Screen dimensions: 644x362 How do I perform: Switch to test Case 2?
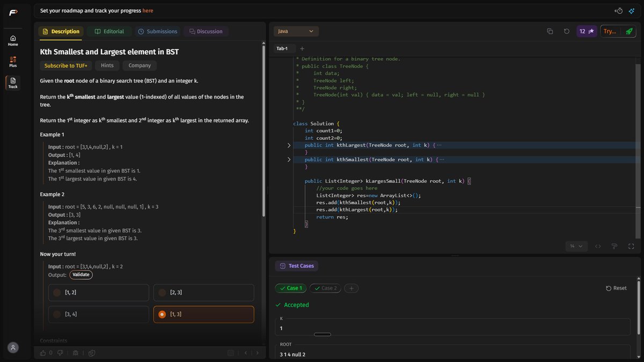point(325,288)
